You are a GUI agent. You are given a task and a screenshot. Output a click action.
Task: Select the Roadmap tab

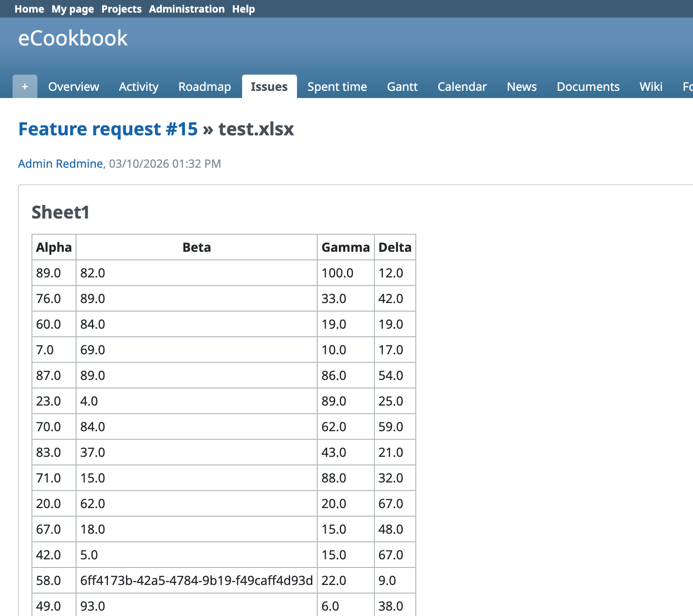204,87
